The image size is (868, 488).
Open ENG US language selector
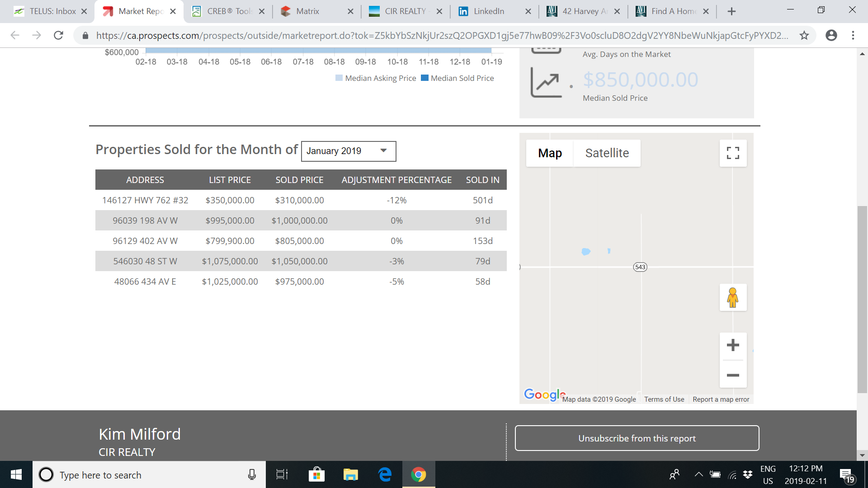[x=768, y=474]
